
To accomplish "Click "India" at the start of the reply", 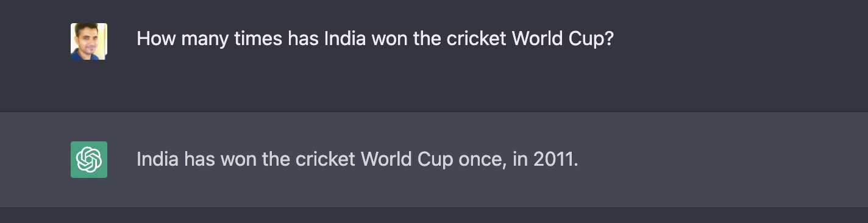I will click(x=157, y=160).
